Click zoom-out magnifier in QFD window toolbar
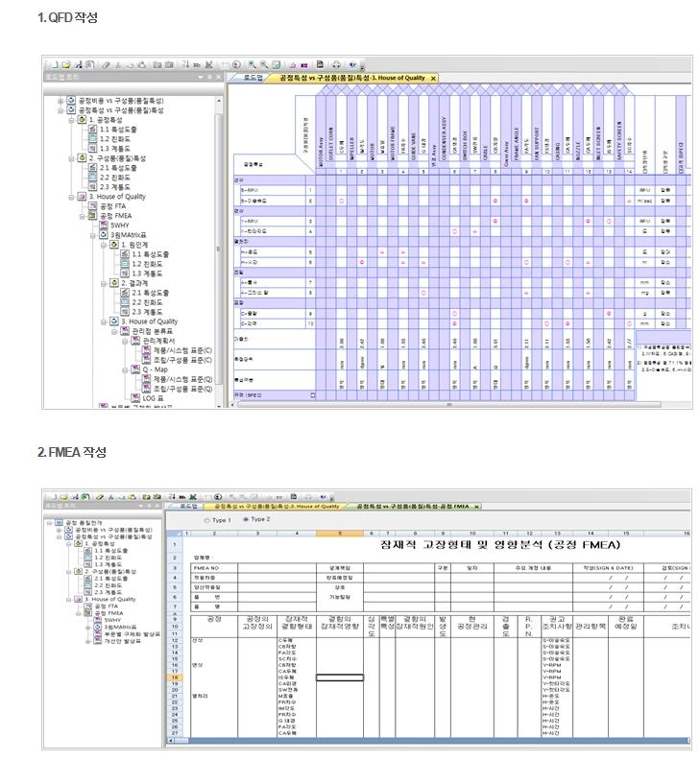This screenshot has width=700, height=761. (263, 64)
